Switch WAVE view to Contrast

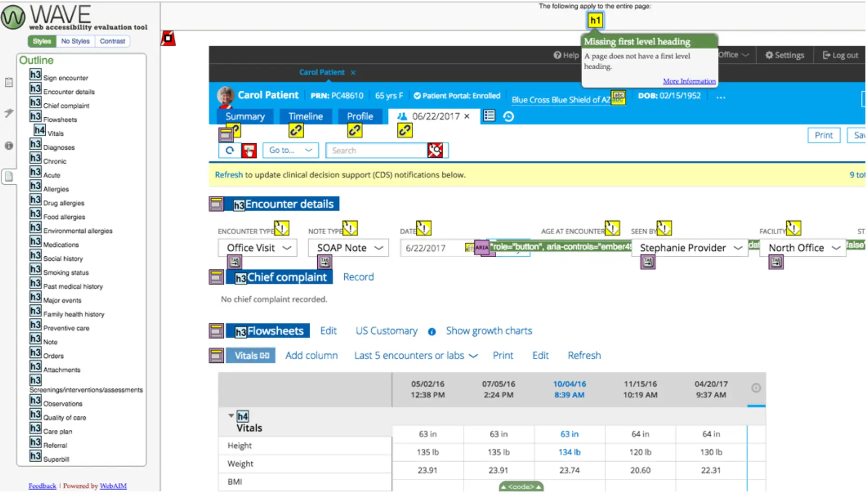[112, 41]
